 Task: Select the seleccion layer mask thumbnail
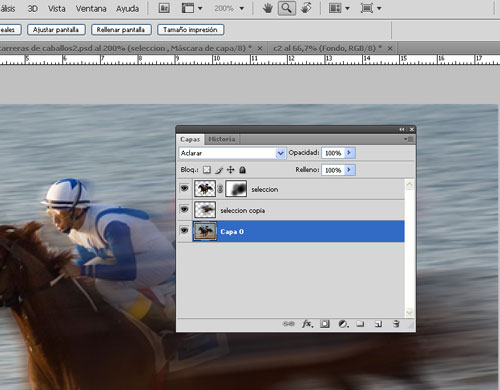[236, 189]
